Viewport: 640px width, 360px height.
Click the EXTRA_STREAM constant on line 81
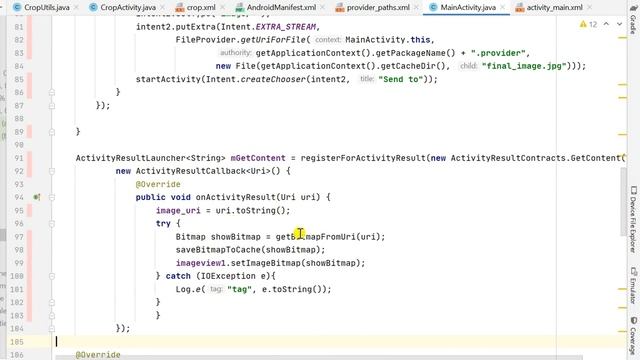pyautogui.click(x=285, y=27)
